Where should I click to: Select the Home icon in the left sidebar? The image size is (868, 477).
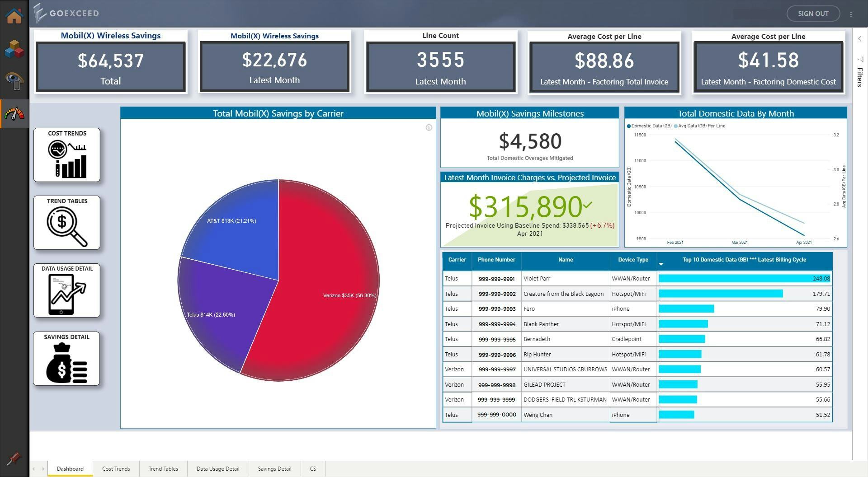click(14, 15)
